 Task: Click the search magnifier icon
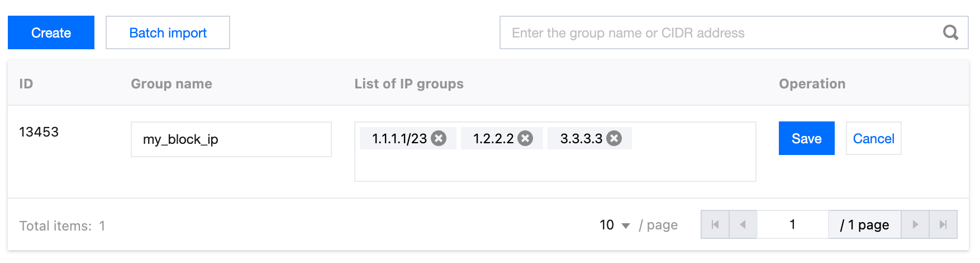click(950, 32)
